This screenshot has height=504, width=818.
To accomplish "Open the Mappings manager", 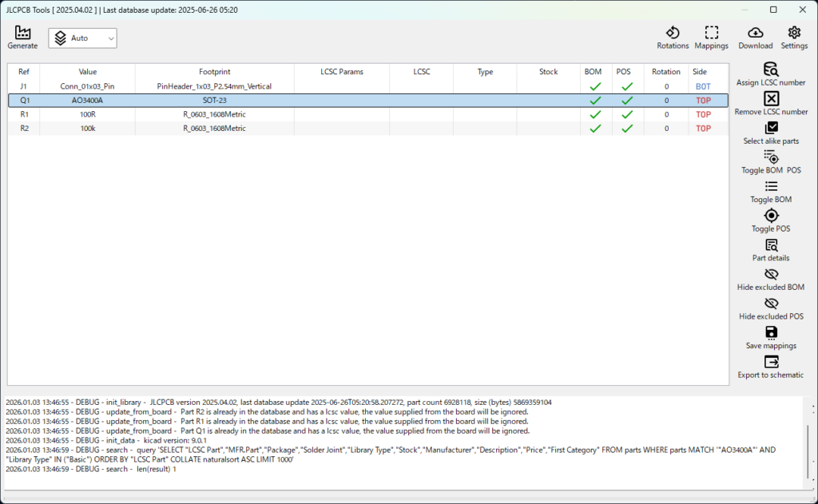I will click(x=711, y=34).
